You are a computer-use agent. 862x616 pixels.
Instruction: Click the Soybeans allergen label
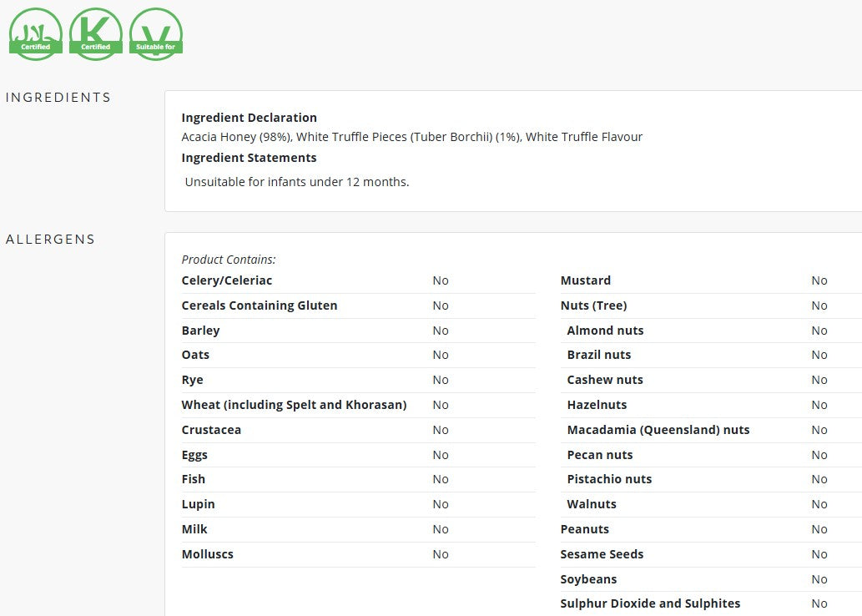[589, 579]
